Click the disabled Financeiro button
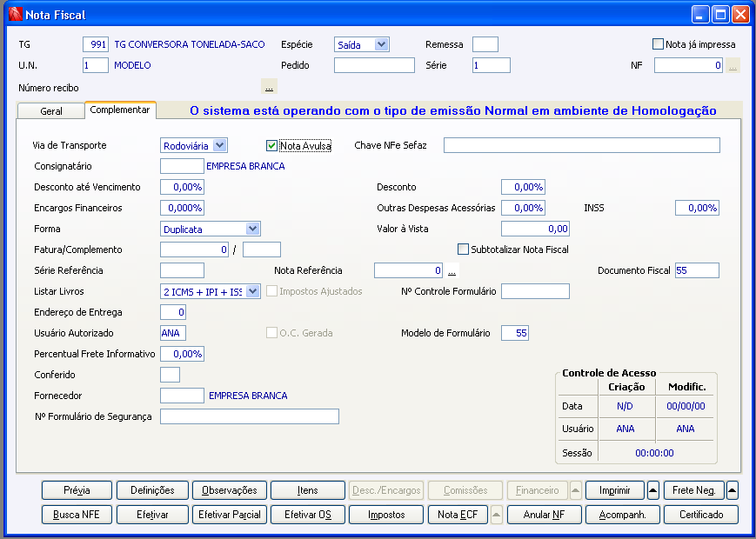This screenshot has height=539, width=756. [x=537, y=490]
